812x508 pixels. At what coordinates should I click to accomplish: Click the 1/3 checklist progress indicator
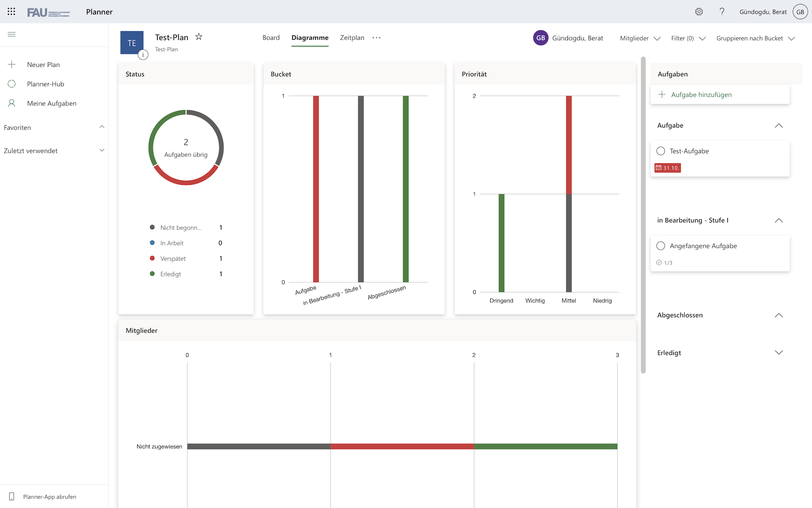(664, 263)
